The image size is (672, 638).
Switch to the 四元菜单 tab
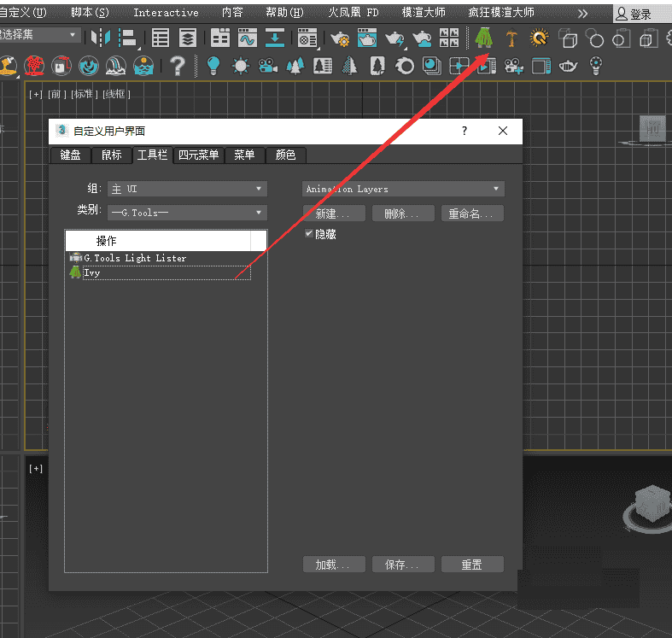coord(199,155)
